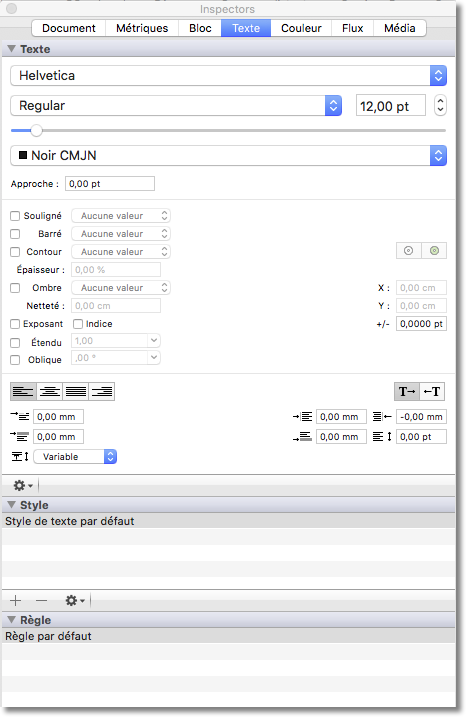
Task: Enable the Exposant checkbox
Action: 15,324
